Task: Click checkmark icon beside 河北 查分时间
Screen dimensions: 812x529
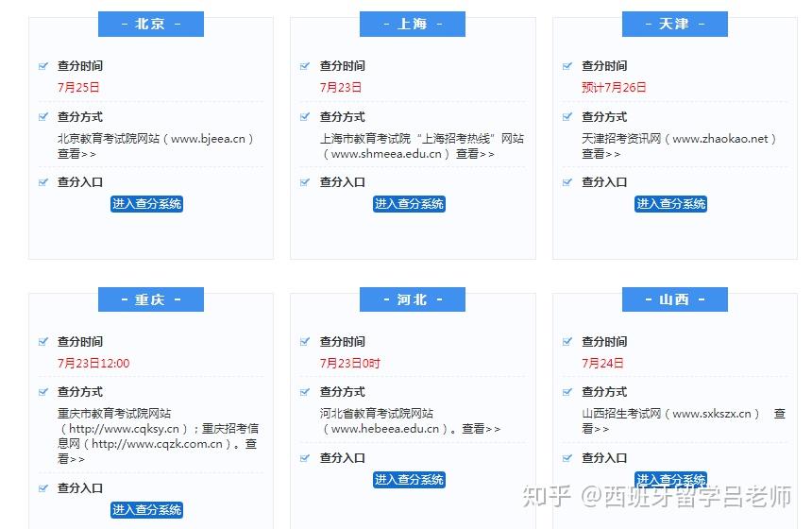Action: [x=304, y=341]
